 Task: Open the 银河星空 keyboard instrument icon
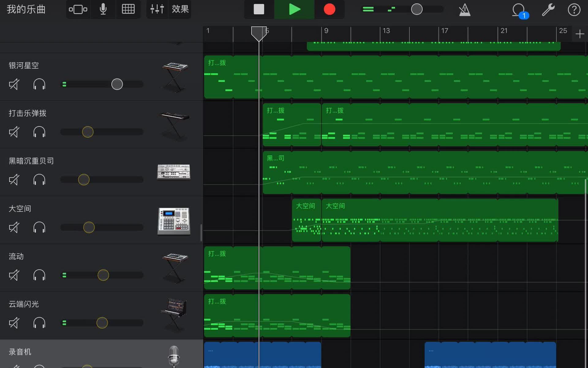[175, 77]
